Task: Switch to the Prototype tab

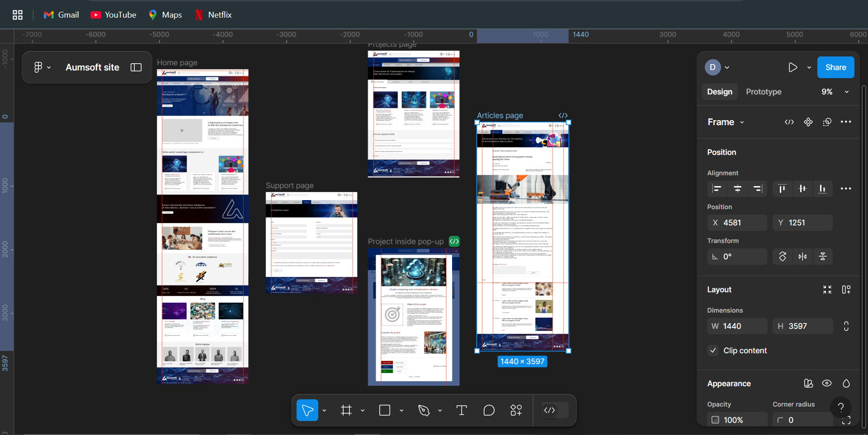Action: 764,92
